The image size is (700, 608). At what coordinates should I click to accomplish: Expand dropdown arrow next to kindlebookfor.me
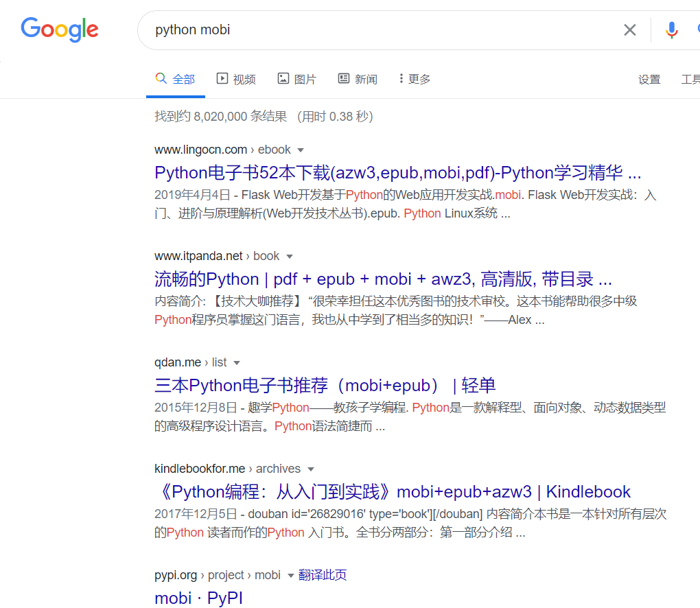311,469
